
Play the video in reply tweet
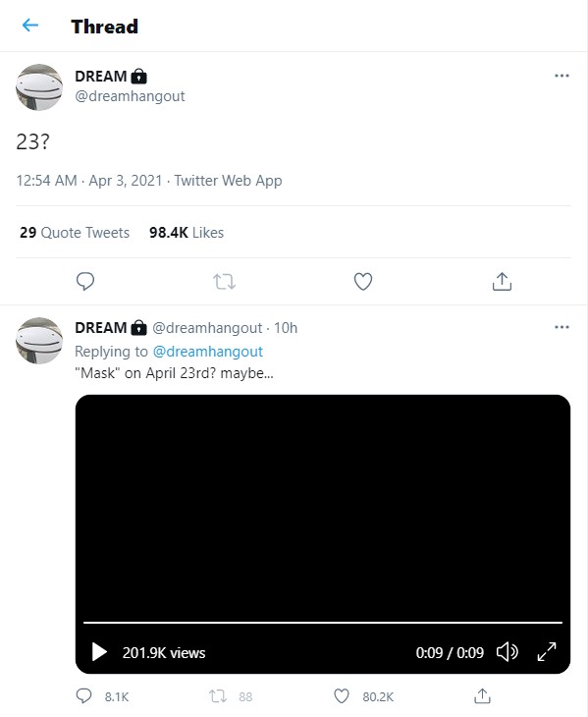pyautogui.click(x=99, y=651)
